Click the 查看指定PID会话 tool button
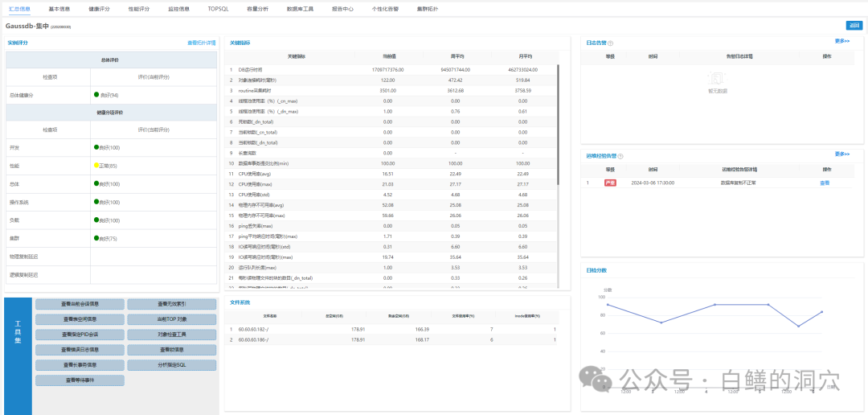The width and height of the screenshot is (868, 415). pos(80,335)
